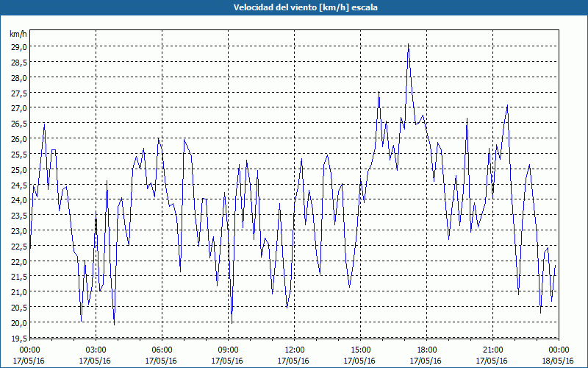Click the 17/05/16 date under 06:00
This screenshot has width=588, height=368.
click(161, 361)
